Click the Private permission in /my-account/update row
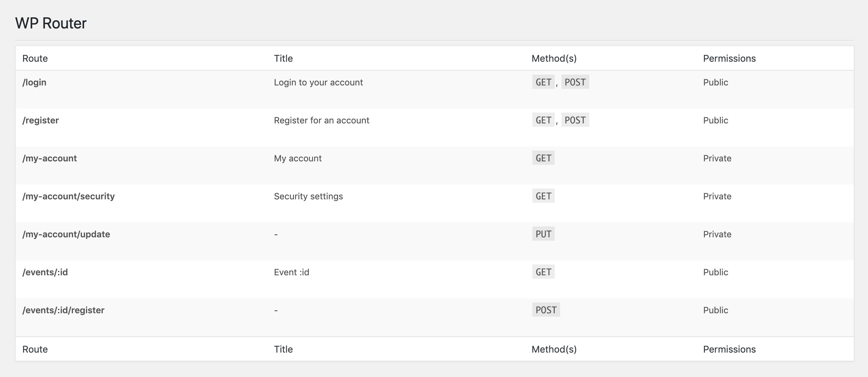 tap(717, 234)
